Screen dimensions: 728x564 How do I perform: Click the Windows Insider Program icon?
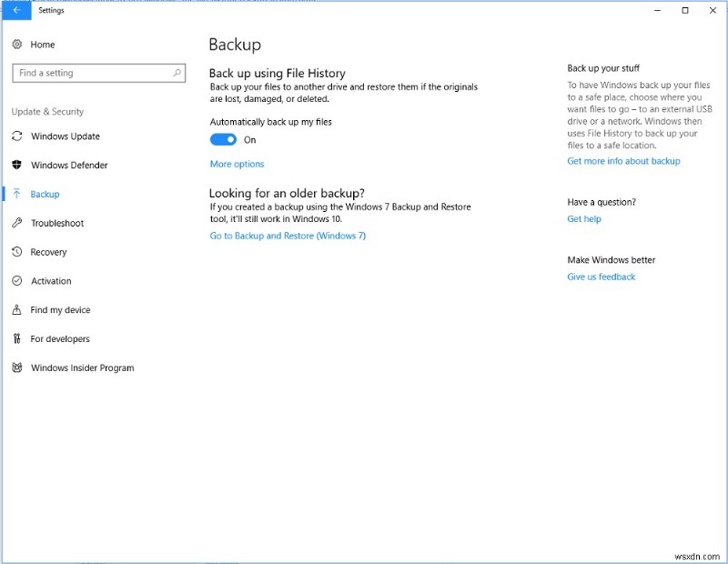18,368
